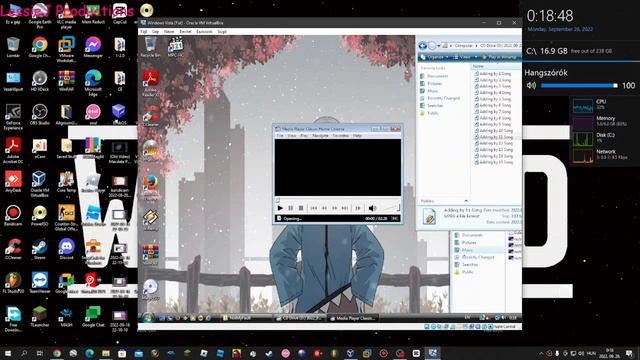
Task: Open Views dropdown in Vista Explorer
Action: pyautogui.click(x=464, y=57)
